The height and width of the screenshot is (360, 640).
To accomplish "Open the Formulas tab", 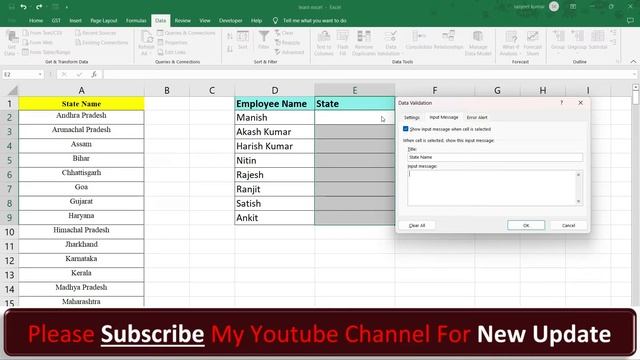I will coord(136,20).
